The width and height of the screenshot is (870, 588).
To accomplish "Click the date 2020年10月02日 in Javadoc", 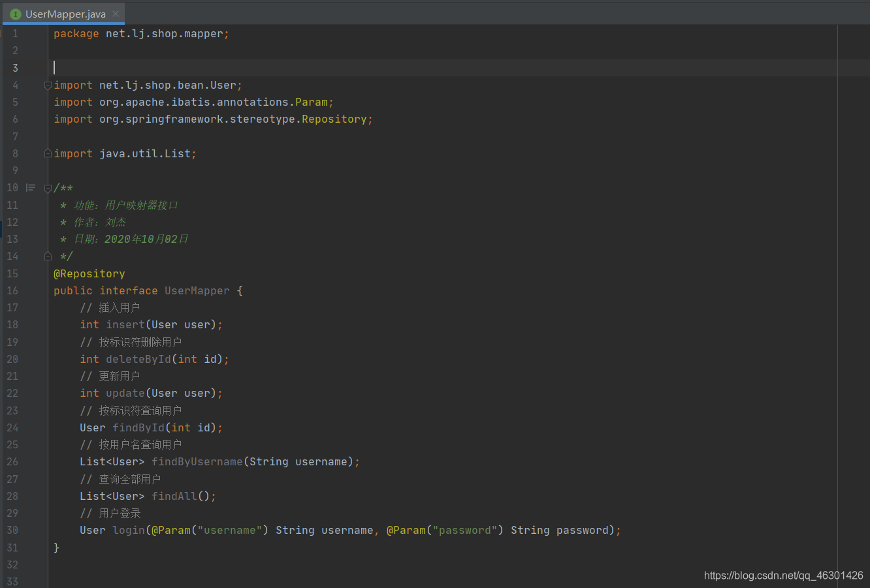I will (x=146, y=240).
